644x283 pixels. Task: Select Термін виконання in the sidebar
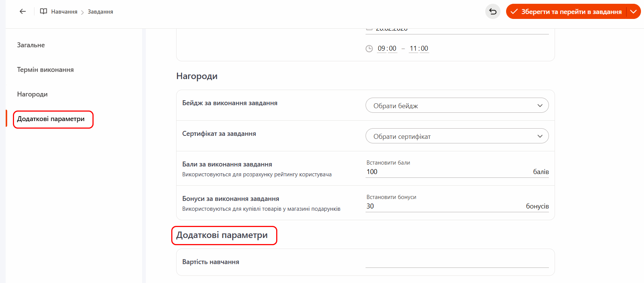click(x=45, y=70)
